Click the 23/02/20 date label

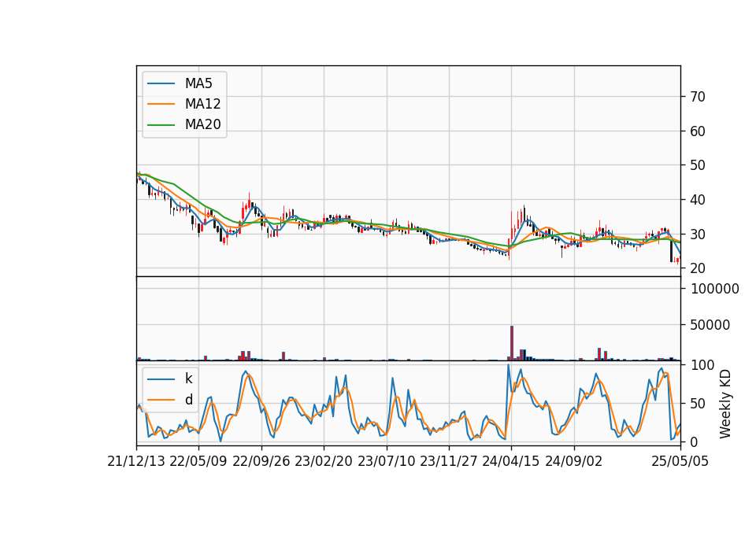coord(324,462)
